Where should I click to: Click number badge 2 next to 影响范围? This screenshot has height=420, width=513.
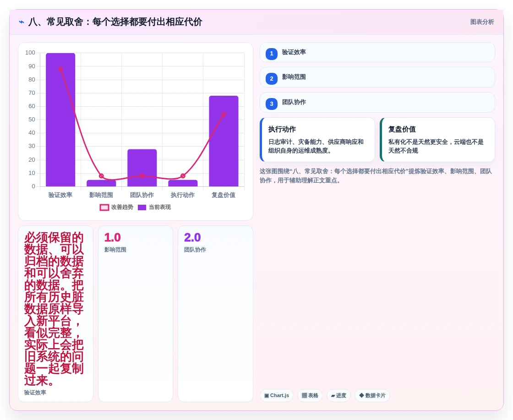[x=272, y=78]
